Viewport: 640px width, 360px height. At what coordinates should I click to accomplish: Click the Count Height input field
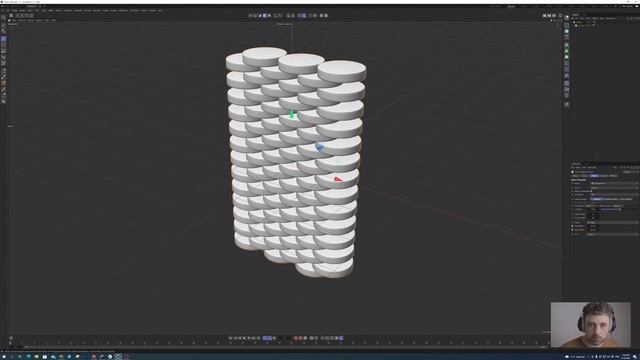[593, 218]
